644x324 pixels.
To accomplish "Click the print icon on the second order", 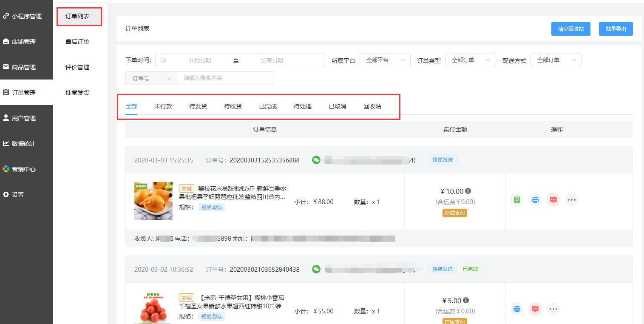I will coord(516,309).
